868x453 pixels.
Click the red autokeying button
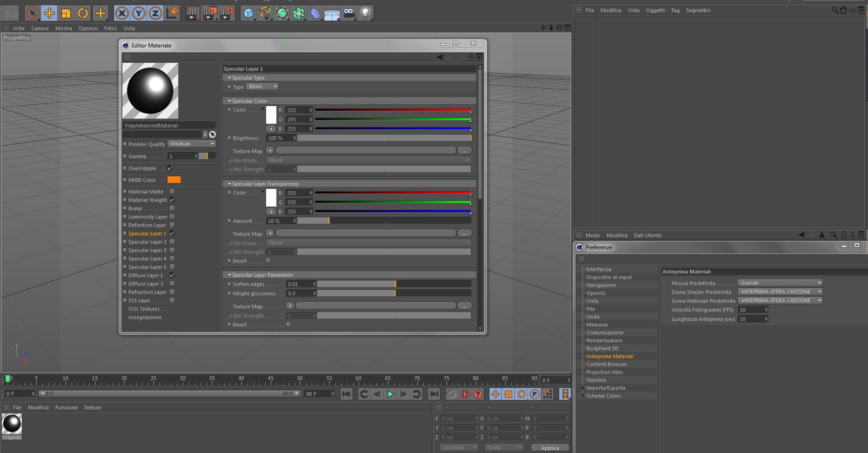(464, 394)
